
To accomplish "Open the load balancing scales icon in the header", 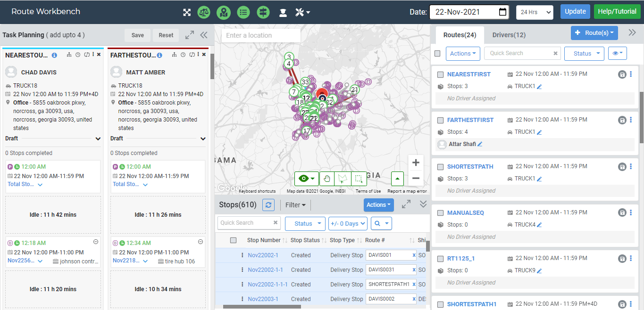I will (x=204, y=12).
